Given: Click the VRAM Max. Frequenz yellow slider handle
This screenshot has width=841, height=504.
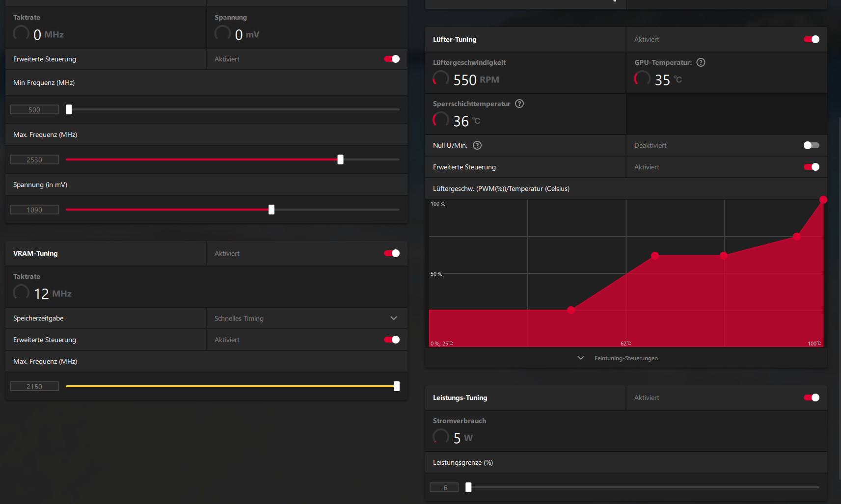Looking at the screenshot, I should click(397, 386).
